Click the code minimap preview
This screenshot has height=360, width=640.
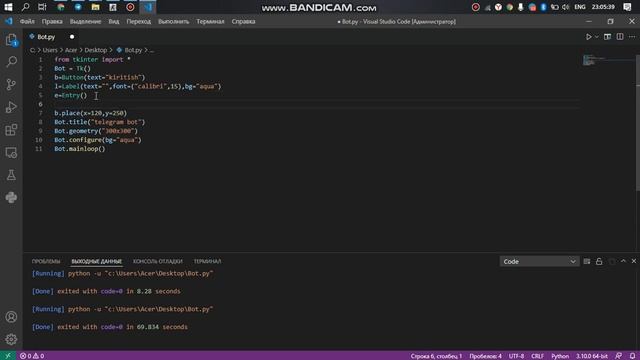click(589, 60)
